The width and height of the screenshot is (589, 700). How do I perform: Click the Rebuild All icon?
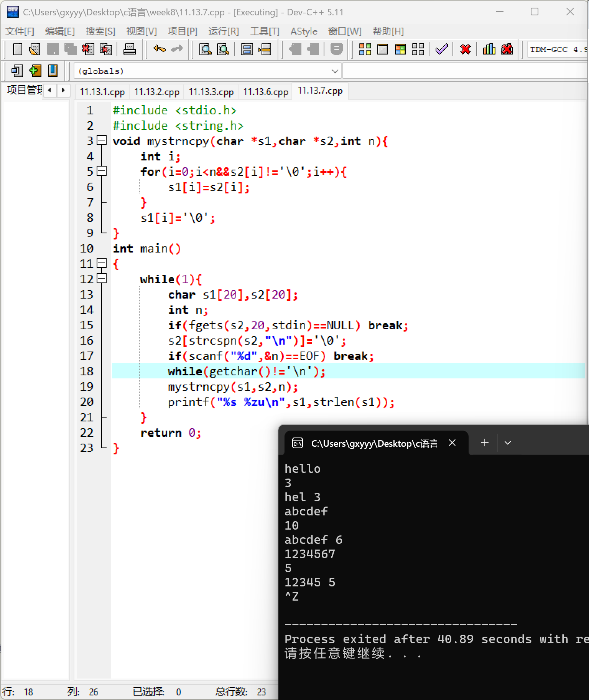click(418, 49)
